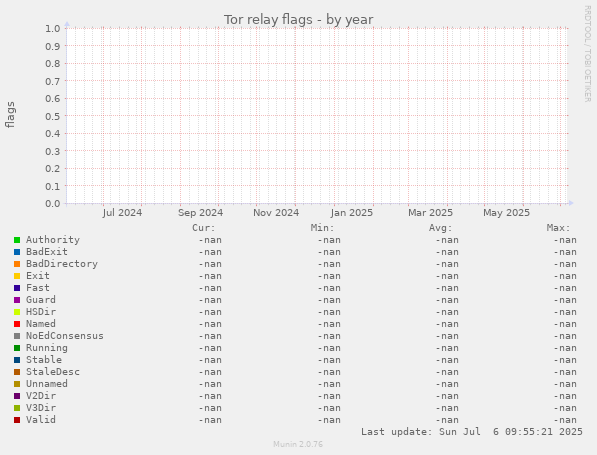Click the May 2025 axis label
Image resolution: width=597 pixels, height=455 pixels.
click(x=506, y=212)
